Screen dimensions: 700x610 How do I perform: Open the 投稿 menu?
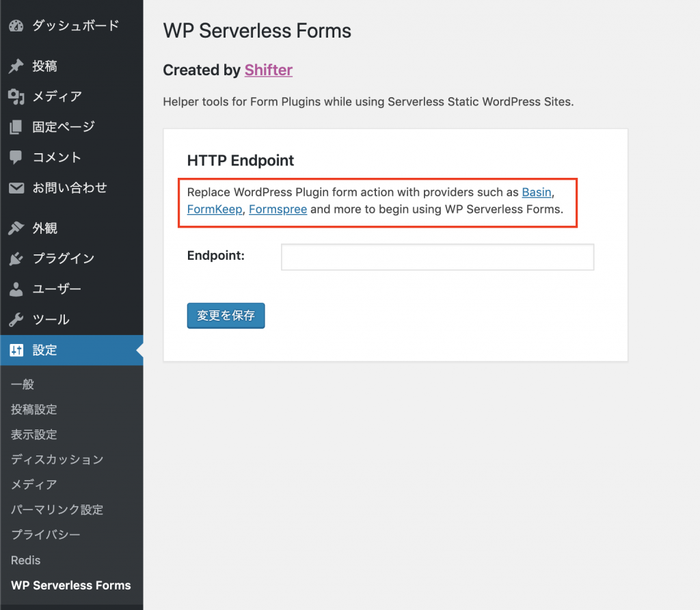coord(44,66)
